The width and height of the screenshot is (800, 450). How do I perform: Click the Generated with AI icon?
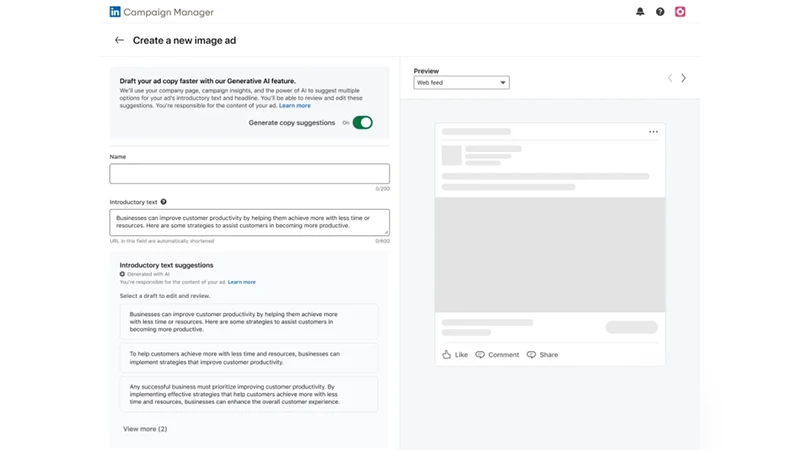pyautogui.click(x=122, y=274)
